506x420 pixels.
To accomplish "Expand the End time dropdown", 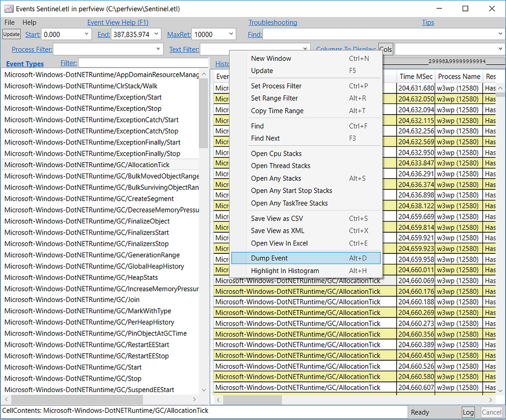I will click(156, 34).
